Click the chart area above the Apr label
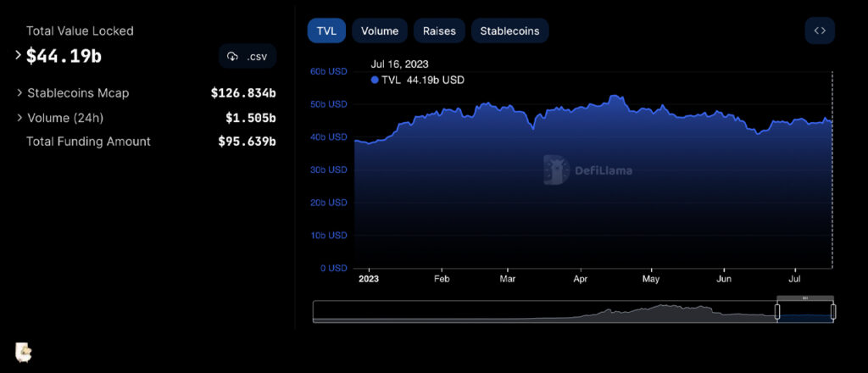Screen dimensions: 868x373 click(x=581, y=186)
